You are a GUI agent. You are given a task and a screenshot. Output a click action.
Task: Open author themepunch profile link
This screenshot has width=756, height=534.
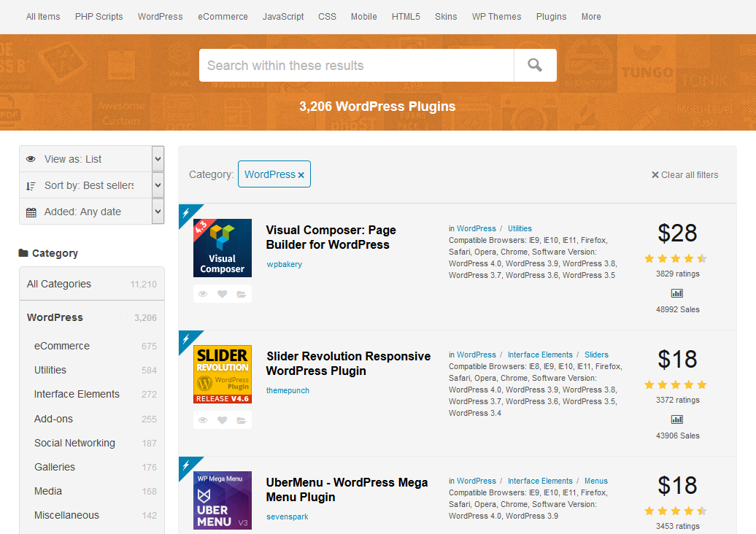click(x=288, y=390)
